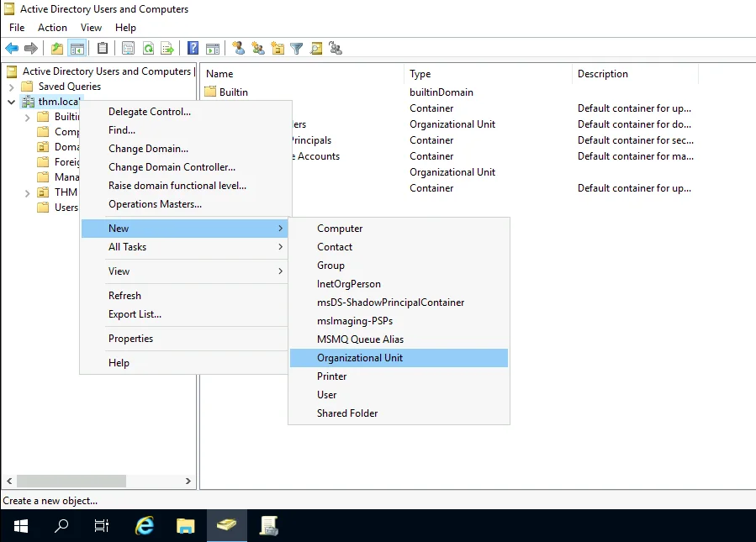Toggle Show/Hide Action Pane icon
Viewport: 756px width, 542px height.
tap(213, 48)
